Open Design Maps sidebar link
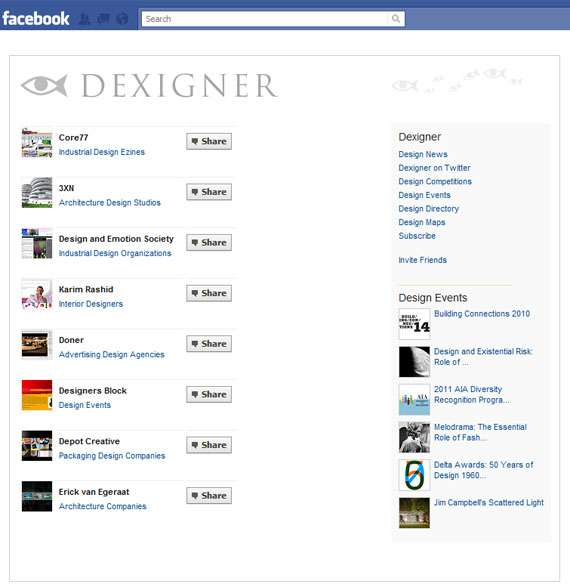 [x=422, y=222]
